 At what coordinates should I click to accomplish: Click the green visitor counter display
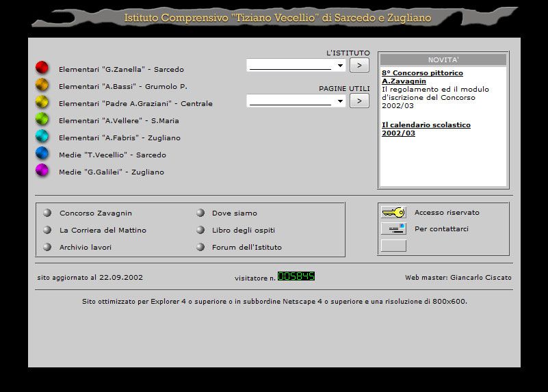coord(296,276)
